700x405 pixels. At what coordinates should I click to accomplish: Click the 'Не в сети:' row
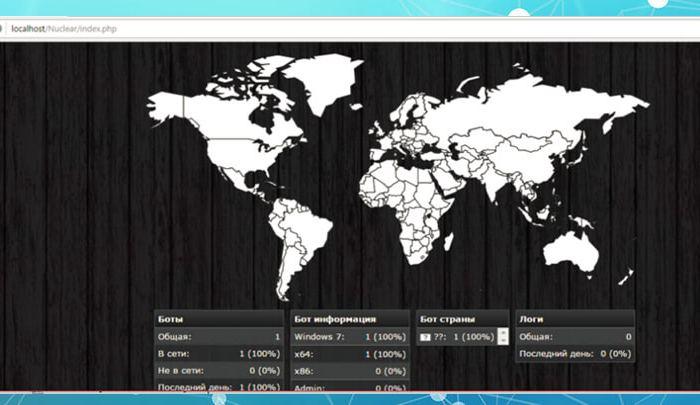(219, 371)
